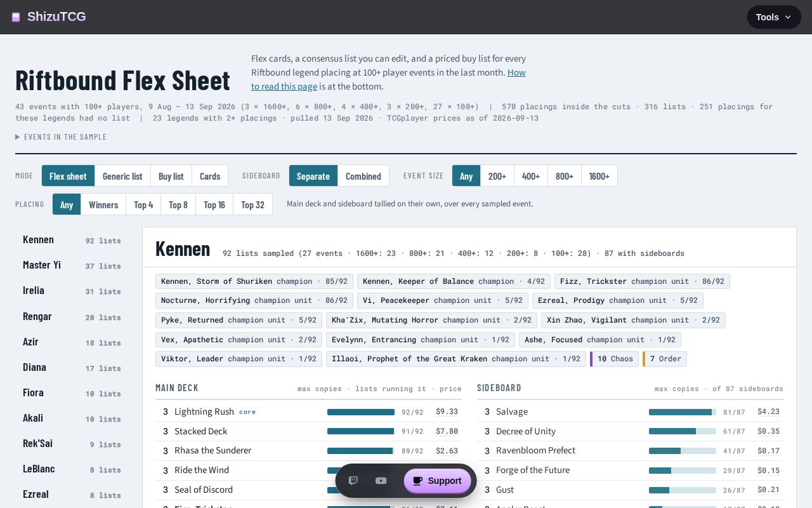Click the Support coffee cup button
812x508 pixels.
click(438, 481)
